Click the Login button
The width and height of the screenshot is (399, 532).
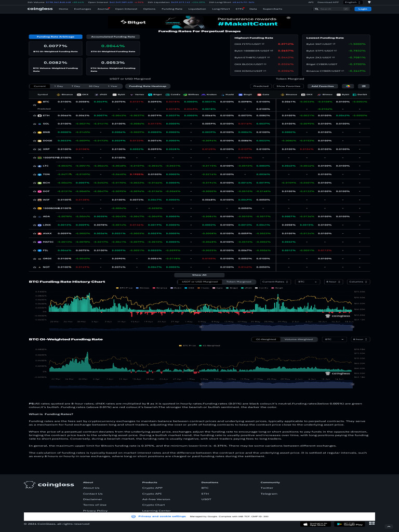coord(363,9)
